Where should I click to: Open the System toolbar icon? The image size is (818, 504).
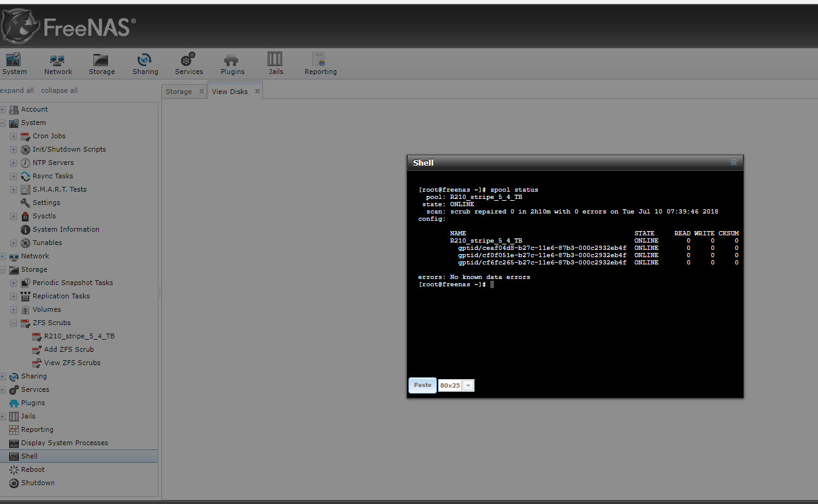pyautogui.click(x=14, y=64)
